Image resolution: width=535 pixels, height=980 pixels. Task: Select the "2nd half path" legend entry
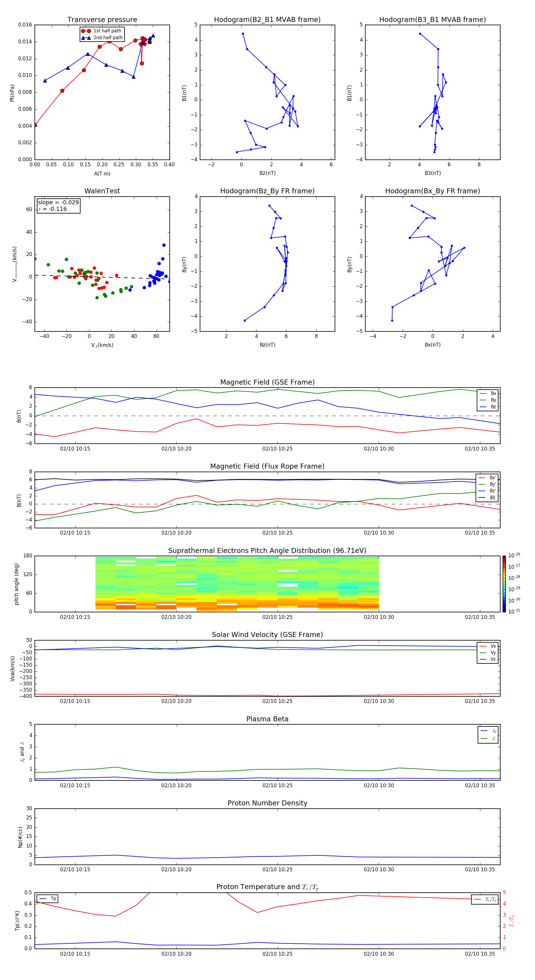click(x=102, y=38)
